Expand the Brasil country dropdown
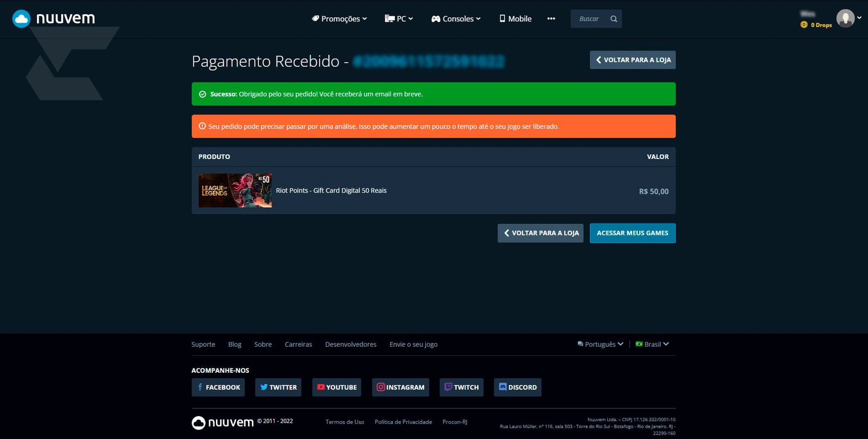The image size is (868, 439). coord(652,344)
